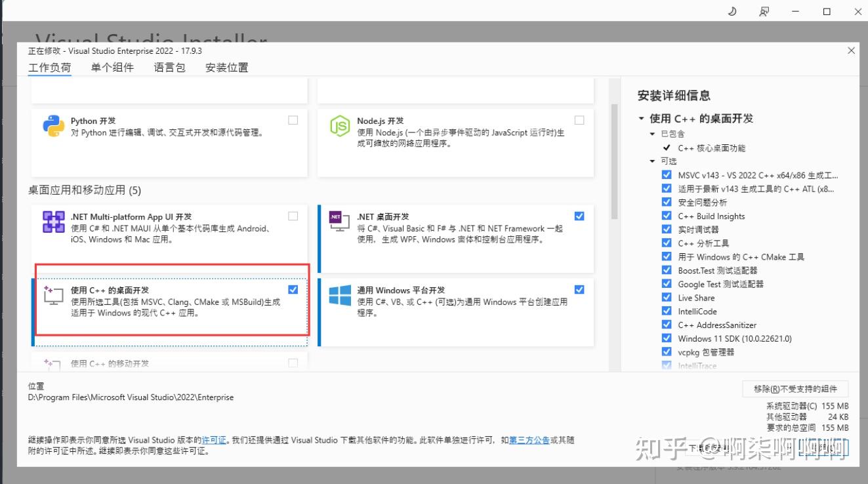868x484 pixels.
Task: Disable the IntelliCode component
Action: 667,311
